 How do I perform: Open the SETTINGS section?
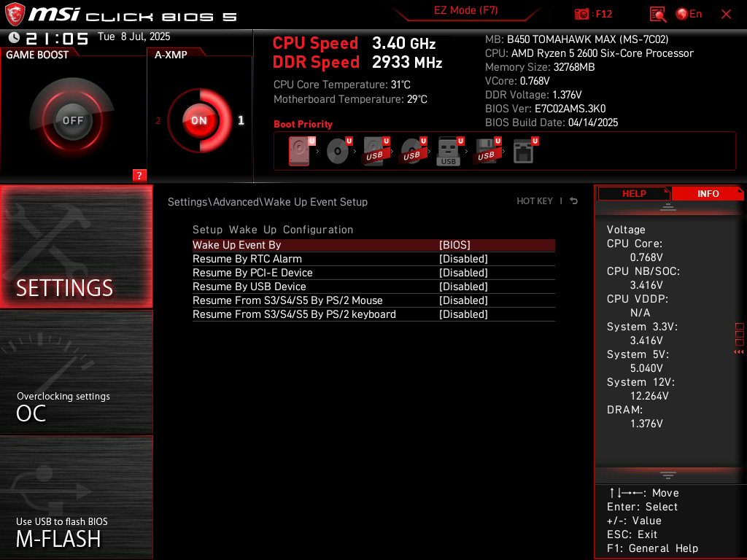[76, 246]
